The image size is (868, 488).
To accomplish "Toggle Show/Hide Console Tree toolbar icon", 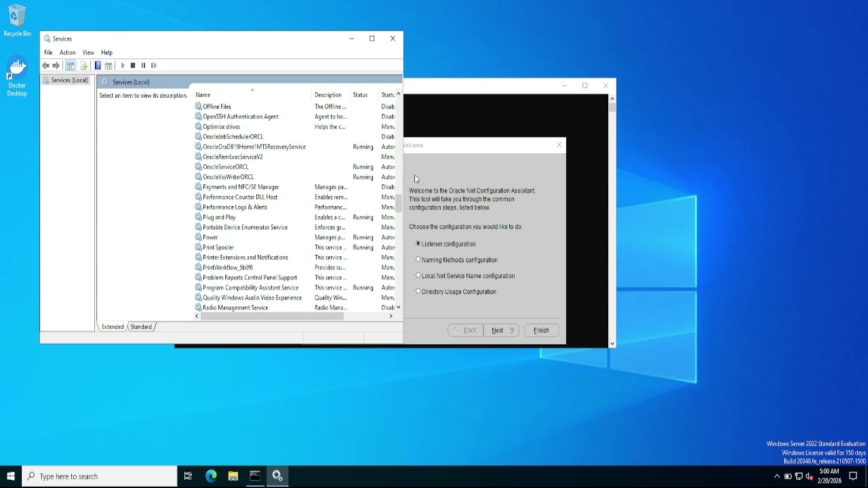I will [70, 66].
